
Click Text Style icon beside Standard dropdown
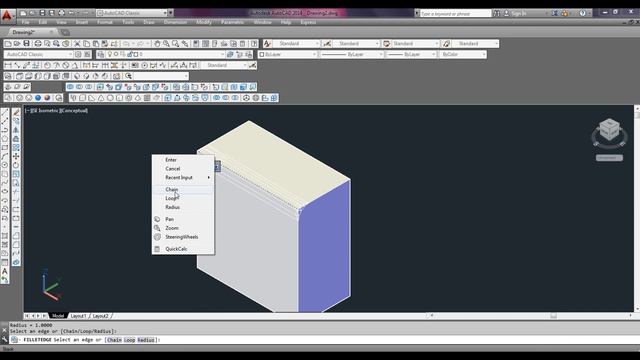pos(267,44)
